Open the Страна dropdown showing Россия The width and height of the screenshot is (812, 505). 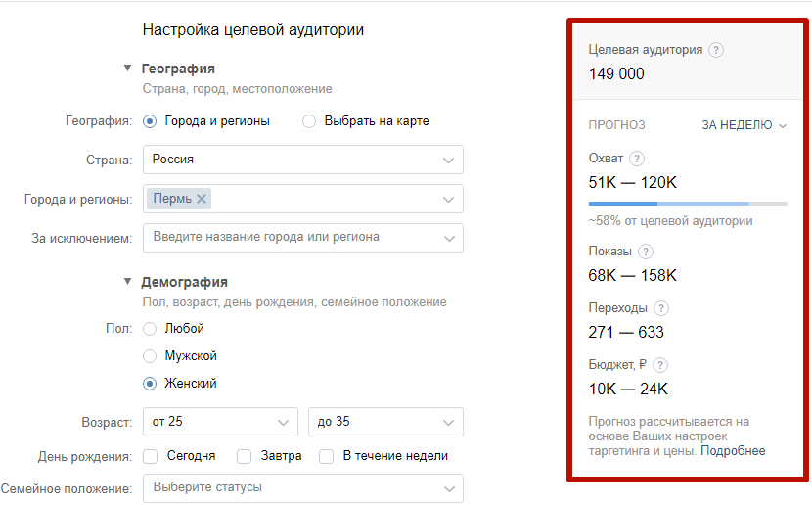click(303, 160)
